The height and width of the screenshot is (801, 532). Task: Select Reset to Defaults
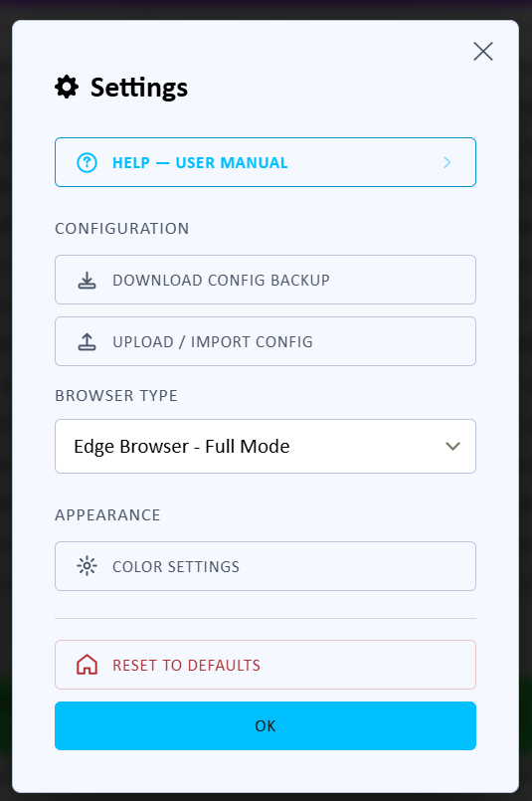266,665
